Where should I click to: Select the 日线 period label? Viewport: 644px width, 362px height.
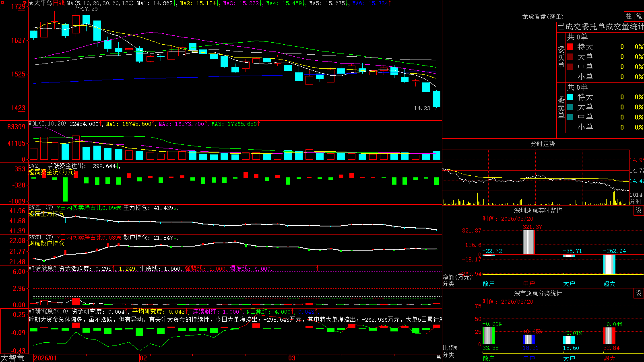coord(59,3)
